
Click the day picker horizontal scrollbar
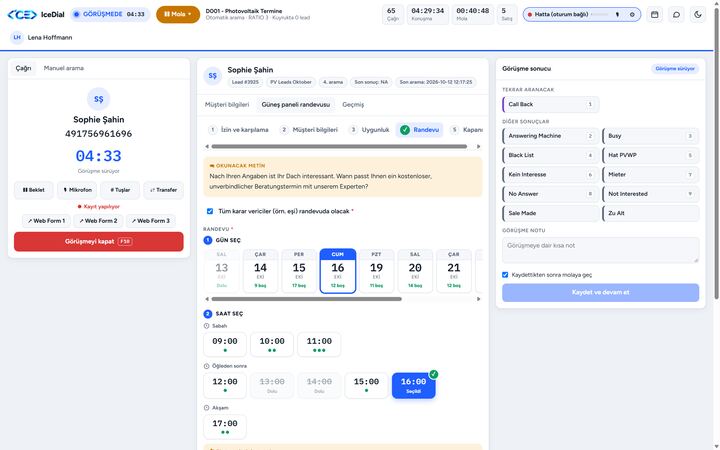coord(306,299)
